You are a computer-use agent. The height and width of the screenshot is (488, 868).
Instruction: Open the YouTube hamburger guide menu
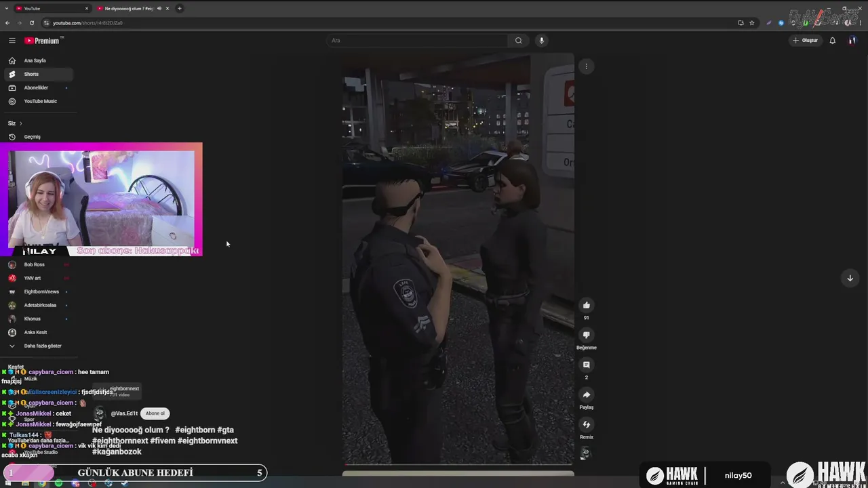(12, 41)
